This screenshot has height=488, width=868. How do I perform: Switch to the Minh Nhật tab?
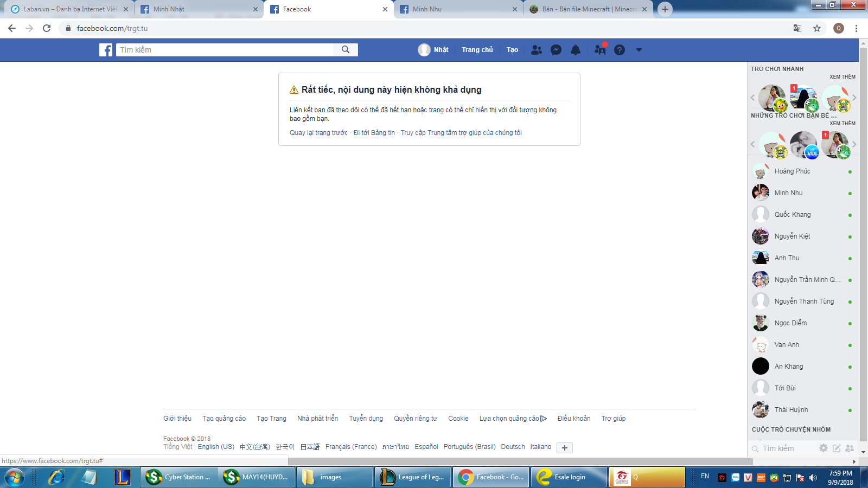(199, 9)
